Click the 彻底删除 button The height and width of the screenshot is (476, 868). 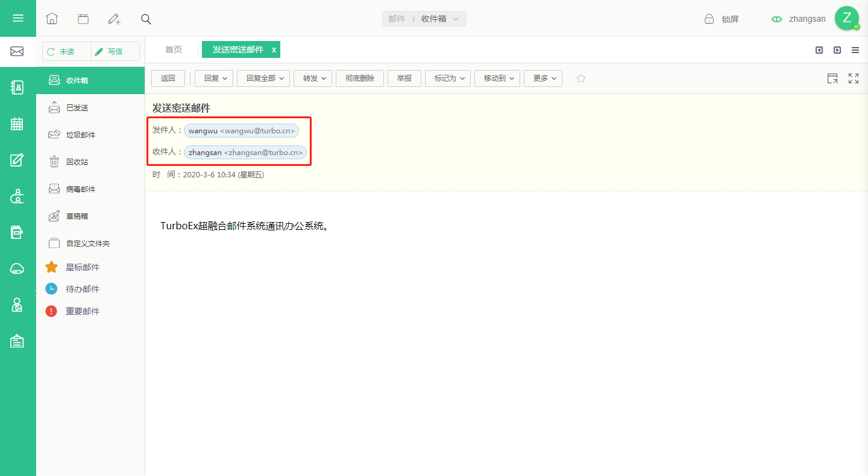(360, 78)
